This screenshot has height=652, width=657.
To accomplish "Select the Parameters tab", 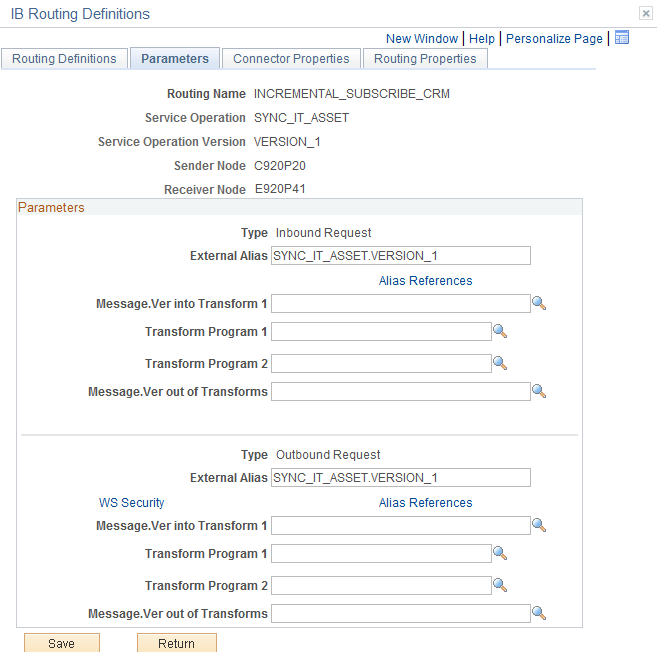I will pos(175,58).
